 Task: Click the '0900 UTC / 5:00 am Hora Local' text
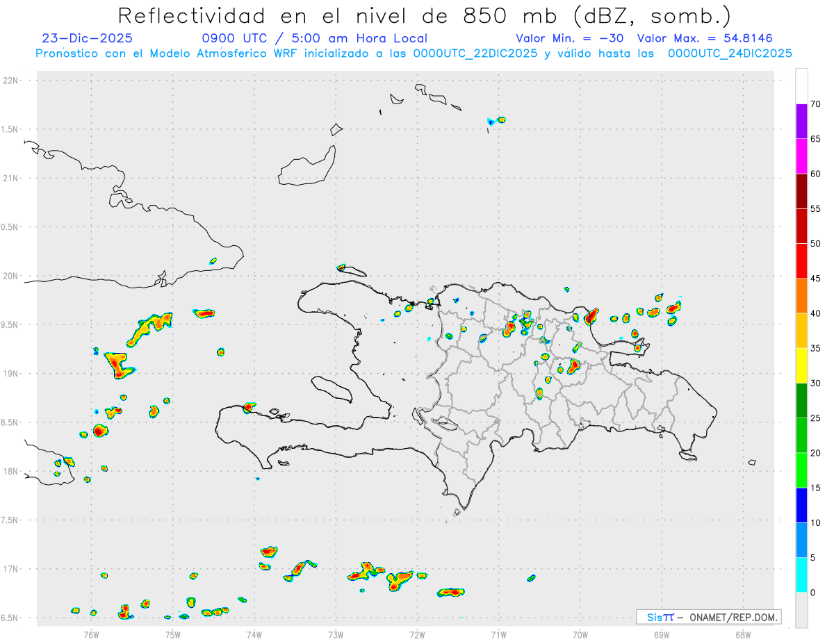click(314, 38)
